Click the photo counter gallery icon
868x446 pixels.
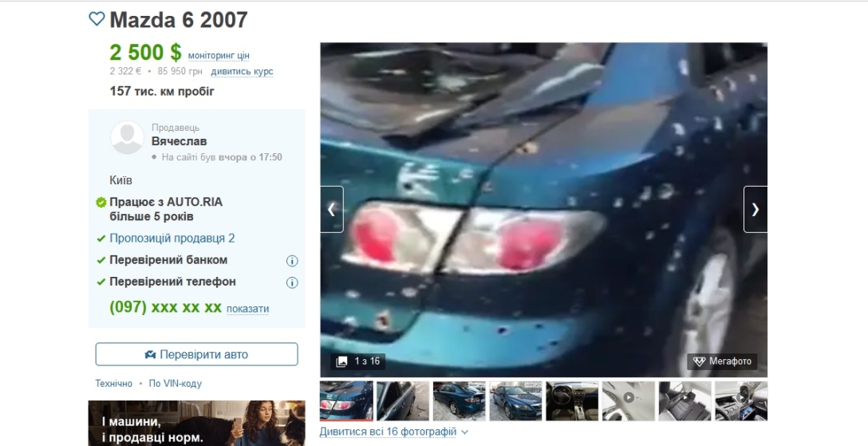click(x=342, y=361)
